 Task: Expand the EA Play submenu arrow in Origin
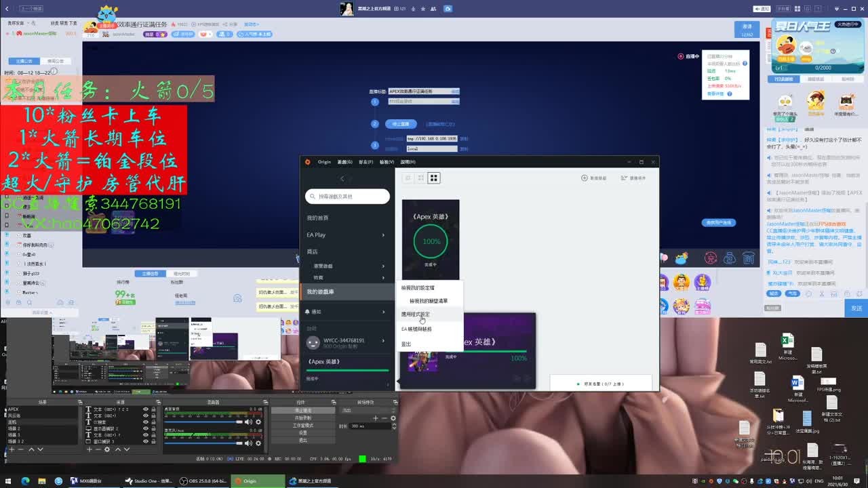(x=382, y=235)
